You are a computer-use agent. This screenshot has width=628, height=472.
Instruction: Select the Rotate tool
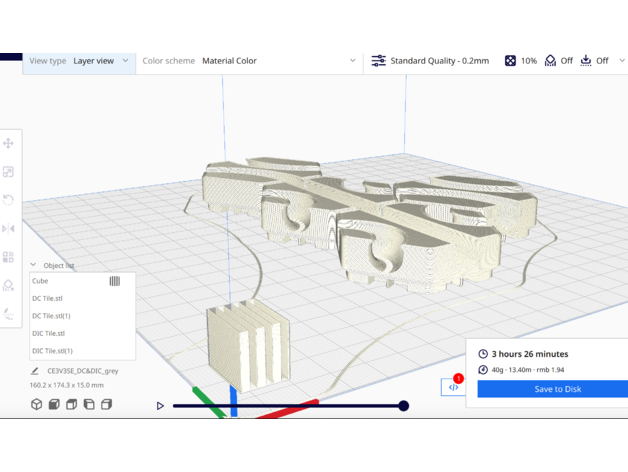9,200
